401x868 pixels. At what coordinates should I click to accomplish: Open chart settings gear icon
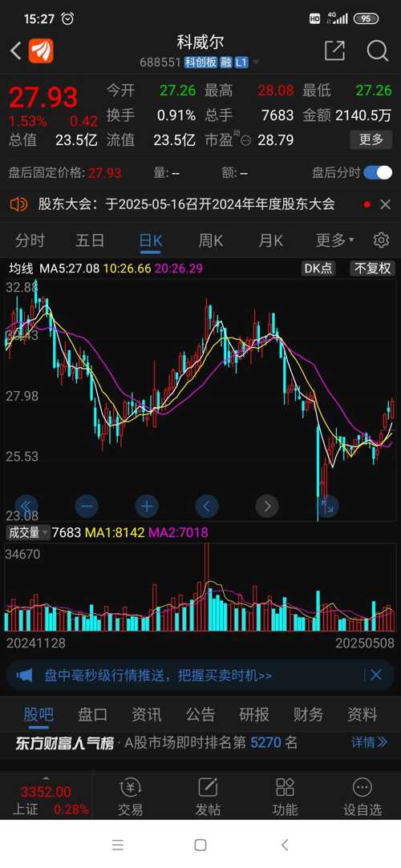tap(380, 240)
